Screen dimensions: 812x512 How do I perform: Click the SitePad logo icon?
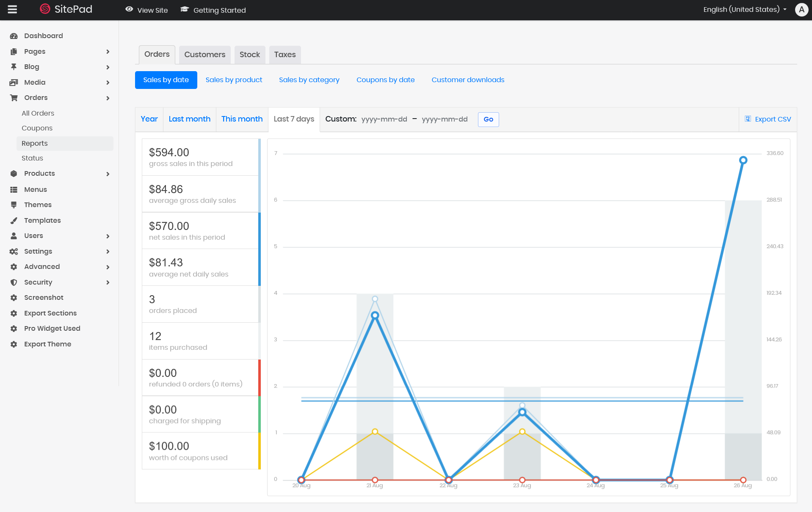pyautogui.click(x=45, y=9)
